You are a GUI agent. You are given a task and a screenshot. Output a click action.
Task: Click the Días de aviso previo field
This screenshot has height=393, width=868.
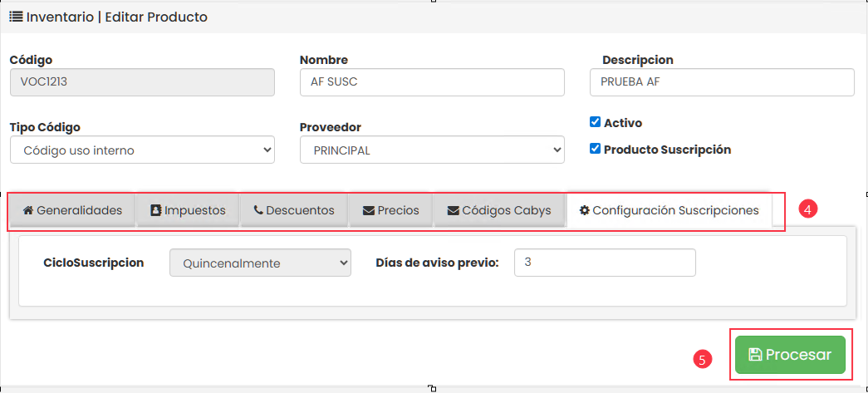pos(605,262)
